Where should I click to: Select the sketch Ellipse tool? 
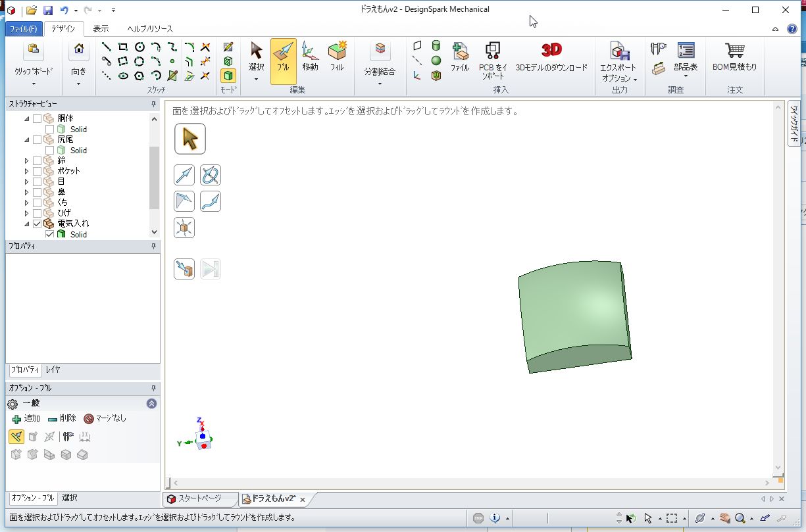pyautogui.click(x=123, y=76)
